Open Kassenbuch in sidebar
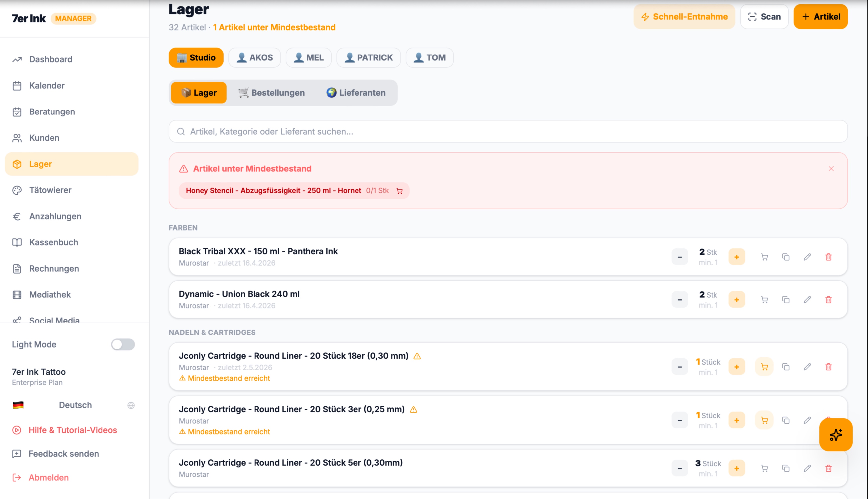The width and height of the screenshot is (868, 499). click(x=72, y=242)
